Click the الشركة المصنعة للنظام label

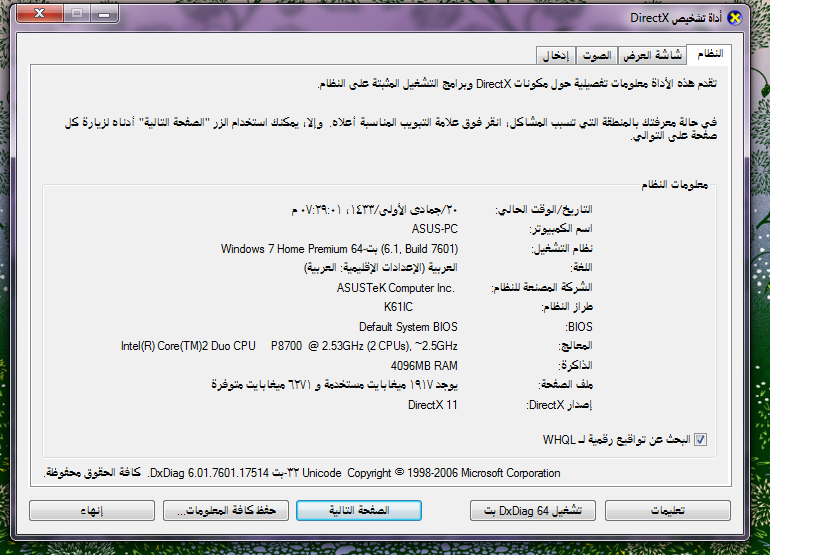coord(542,288)
